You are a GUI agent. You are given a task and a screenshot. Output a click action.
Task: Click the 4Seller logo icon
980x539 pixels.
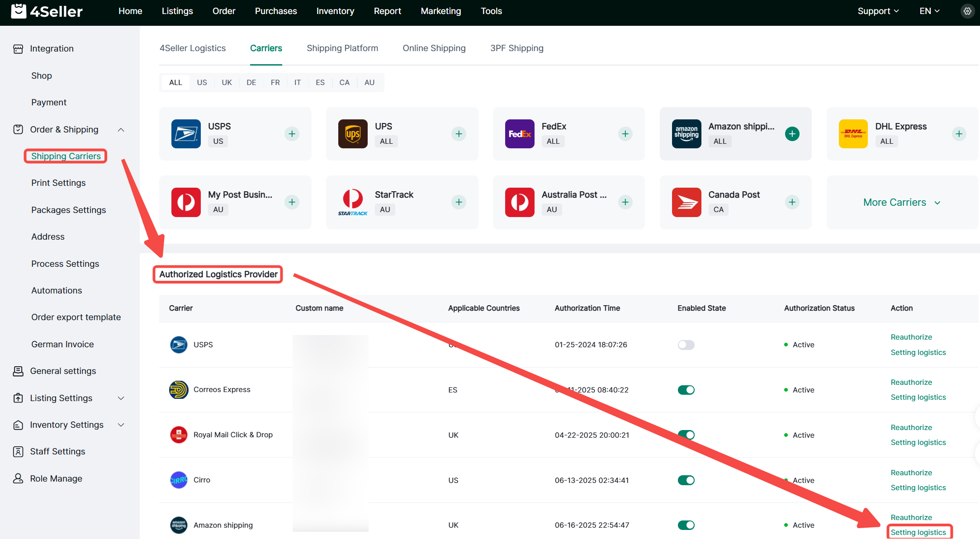pos(19,11)
